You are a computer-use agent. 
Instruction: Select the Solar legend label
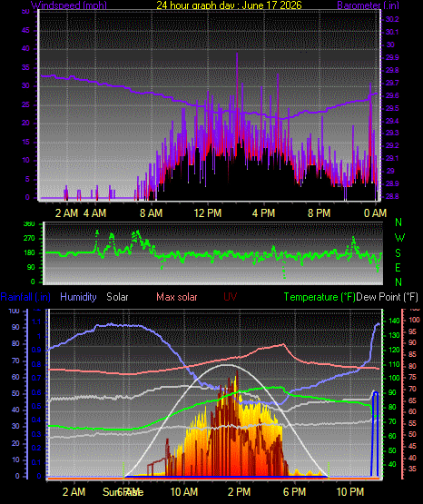coord(117,297)
